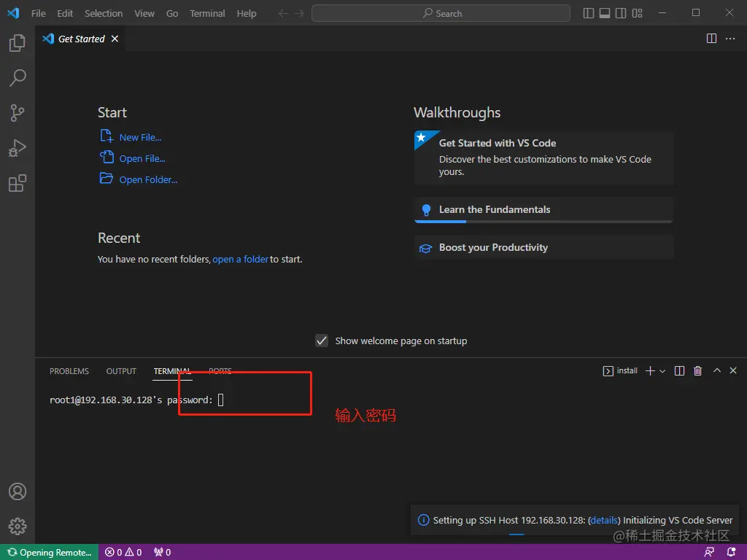The height and width of the screenshot is (560, 747).
Task: Uncheck Show welcome page on startup
Action: point(322,341)
